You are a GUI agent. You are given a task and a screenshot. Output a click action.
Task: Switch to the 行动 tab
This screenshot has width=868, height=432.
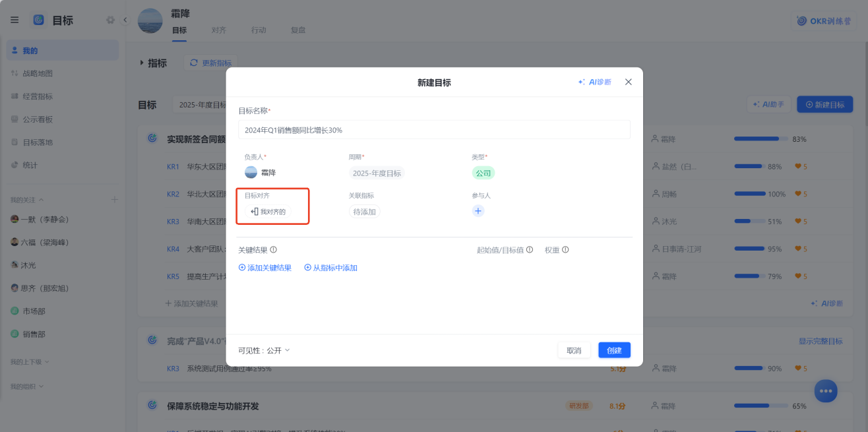(x=259, y=30)
